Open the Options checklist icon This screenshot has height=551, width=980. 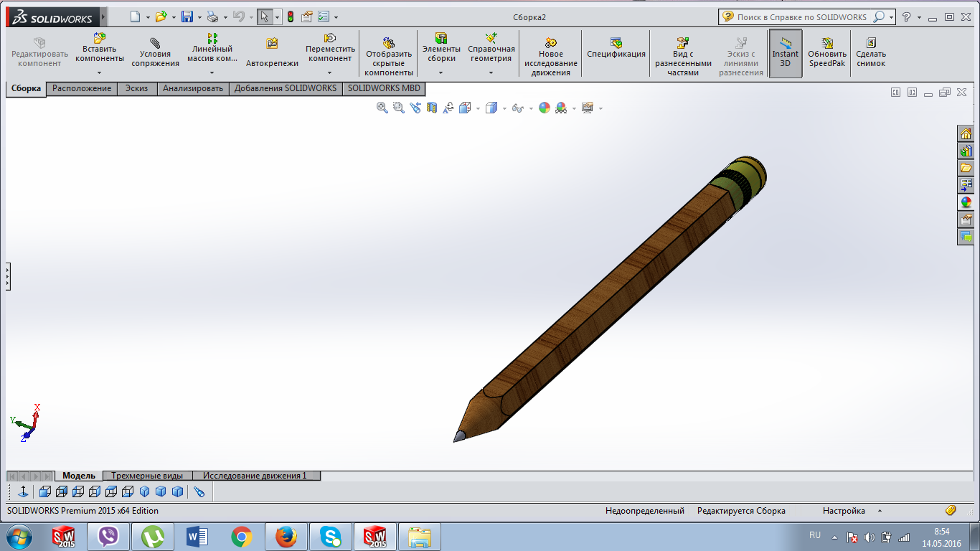[x=324, y=17]
